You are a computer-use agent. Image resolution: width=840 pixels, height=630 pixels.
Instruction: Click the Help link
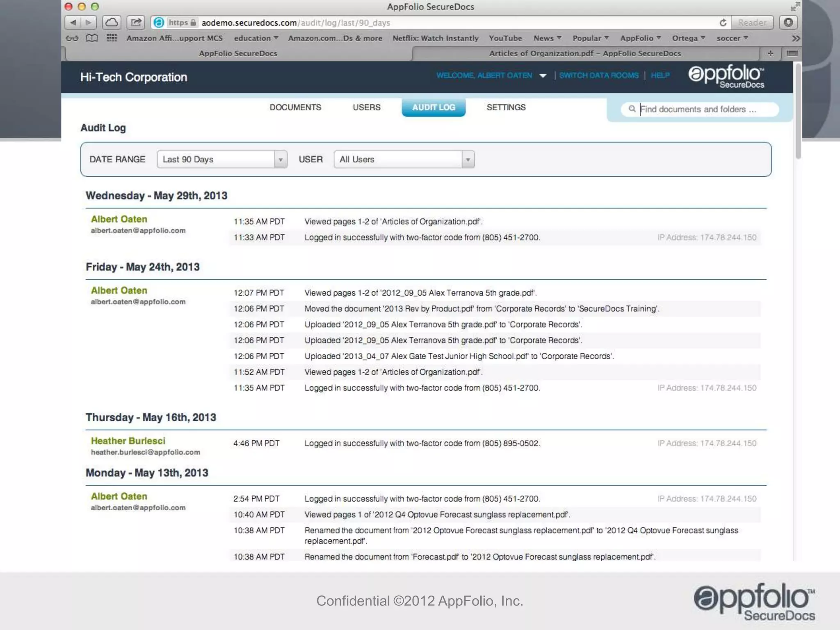tap(660, 75)
